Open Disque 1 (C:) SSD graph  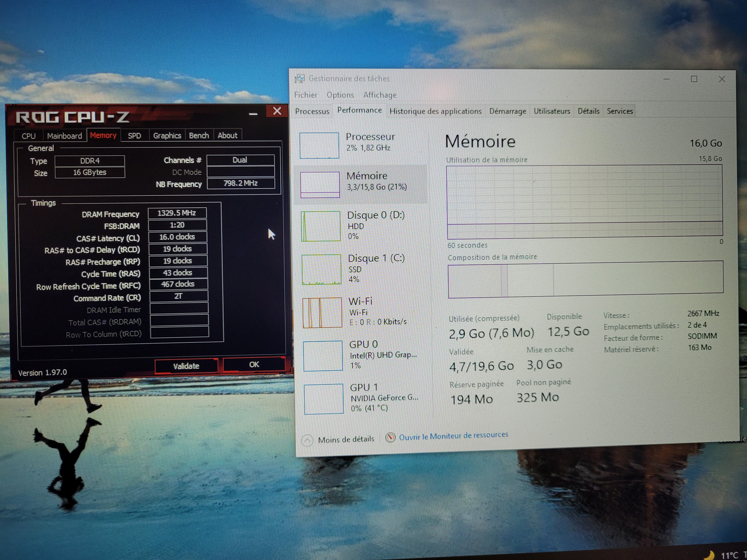click(x=321, y=269)
